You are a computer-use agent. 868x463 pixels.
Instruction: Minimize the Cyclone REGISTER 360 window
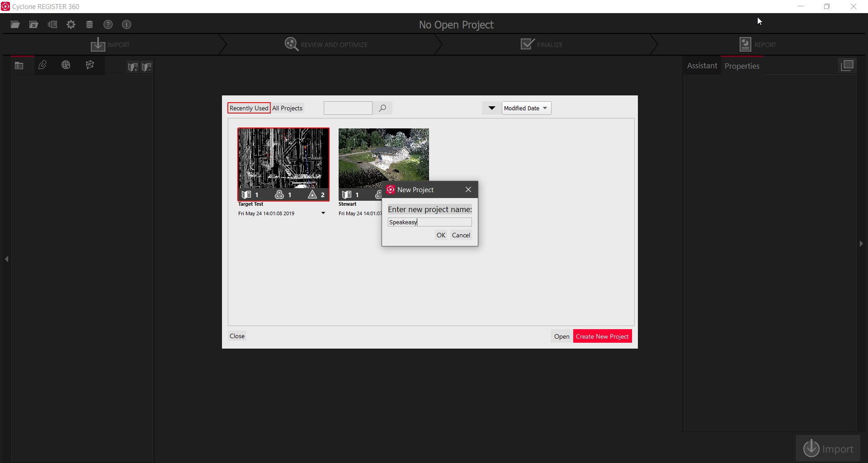coord(801,6)
